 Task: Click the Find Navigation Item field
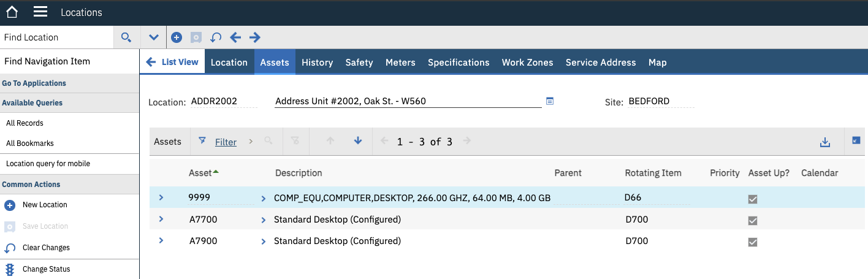click(69, 61)
